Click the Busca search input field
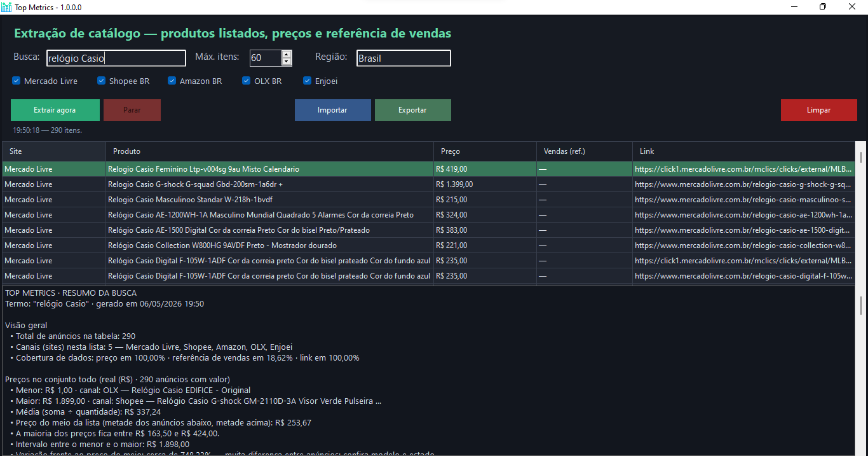This screenshot has width=868, height=456. [x=116, y=58]
